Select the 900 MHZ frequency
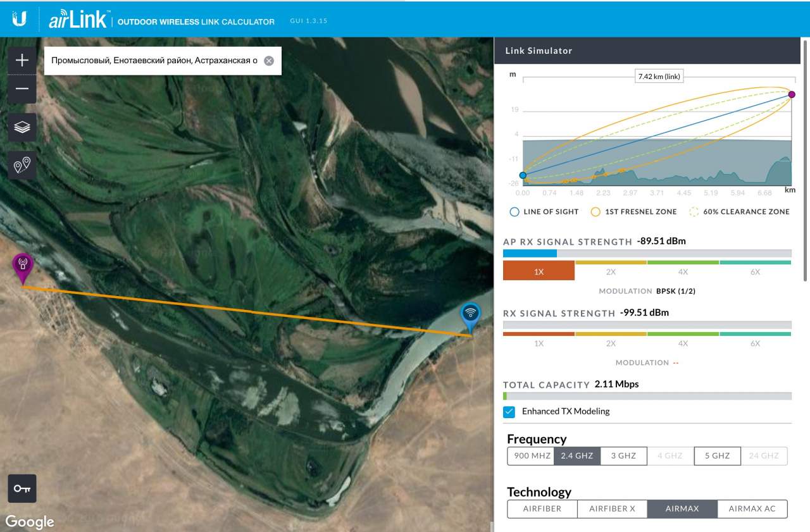 (x=530, y=456)
